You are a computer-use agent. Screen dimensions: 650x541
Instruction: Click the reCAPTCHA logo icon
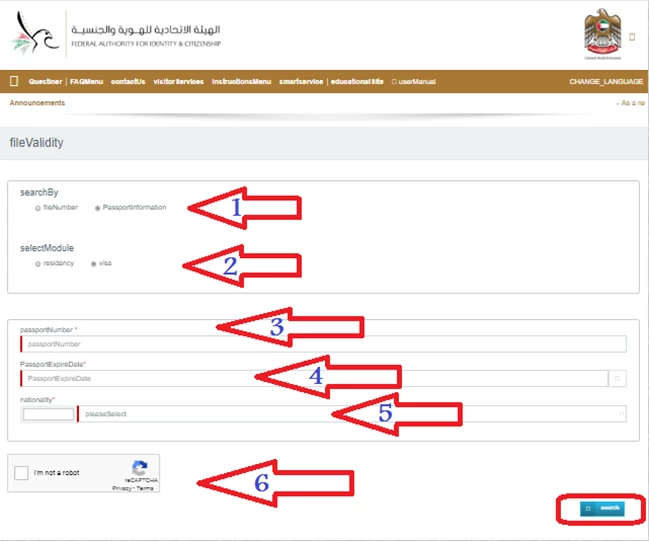140,468
